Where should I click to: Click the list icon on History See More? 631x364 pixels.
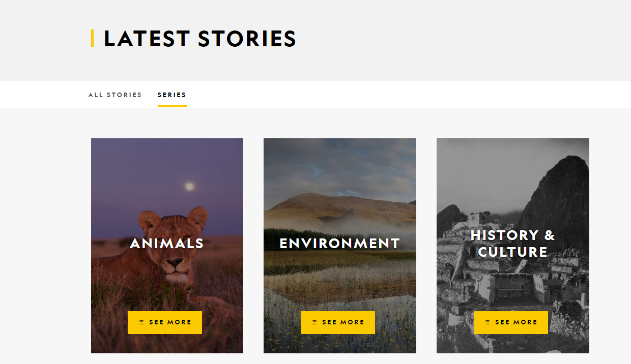pos(487,322)
